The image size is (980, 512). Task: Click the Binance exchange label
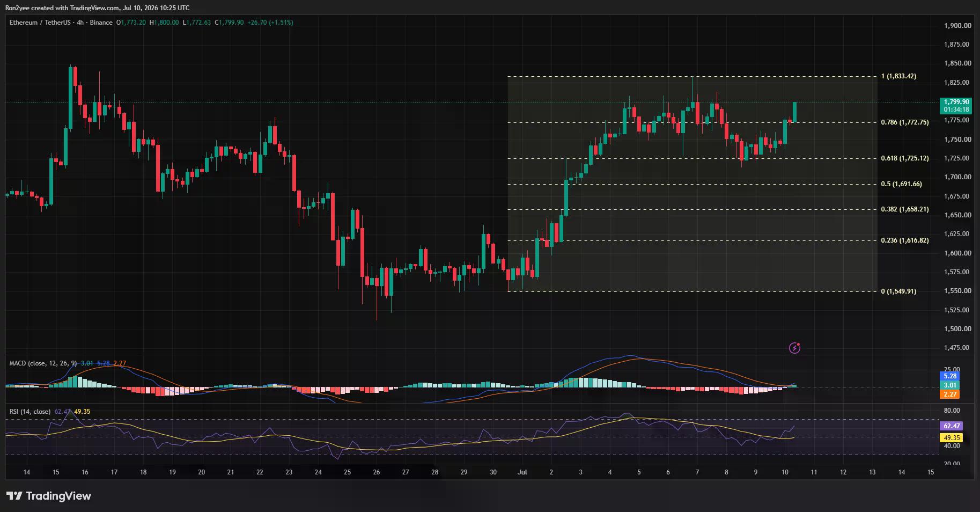101,23
